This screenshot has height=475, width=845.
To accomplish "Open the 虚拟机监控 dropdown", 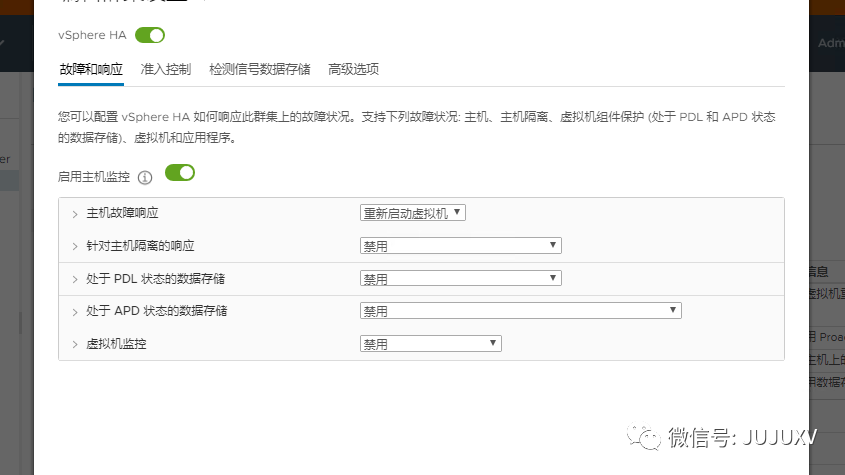I will tap(430, 344).
